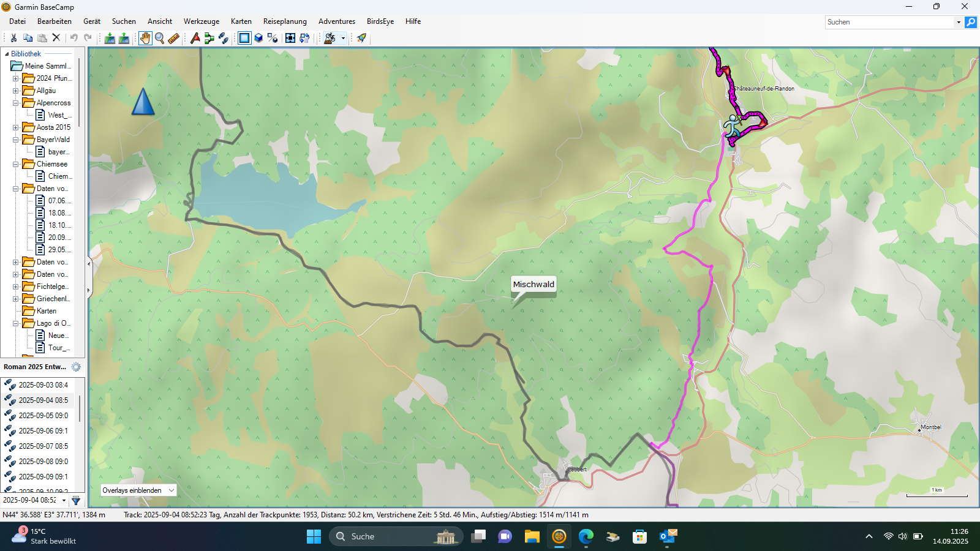980x551 pixels.
Task: Click the filter funnel icon
Action: click(76, 500)
